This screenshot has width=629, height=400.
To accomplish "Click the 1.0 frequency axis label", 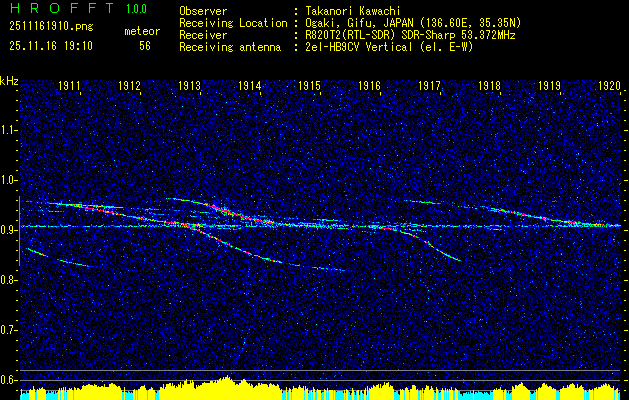I will 8,180.
